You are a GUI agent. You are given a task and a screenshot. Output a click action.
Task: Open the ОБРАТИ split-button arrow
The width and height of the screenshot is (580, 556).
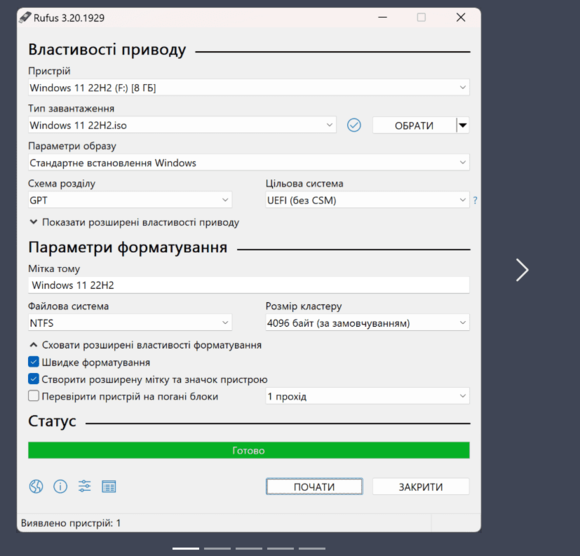point(463,125)
